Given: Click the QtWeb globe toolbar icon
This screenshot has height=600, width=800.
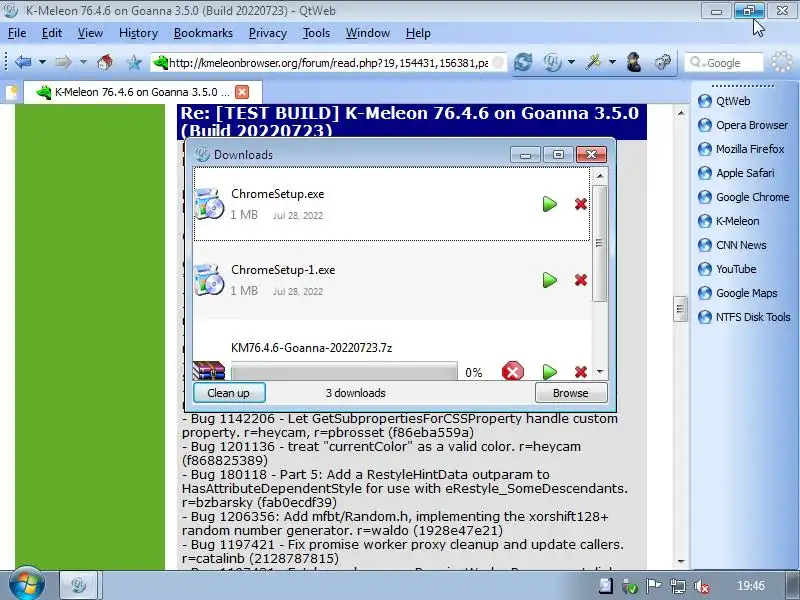Looking at the screenshot, I should [x=552, y=62].
